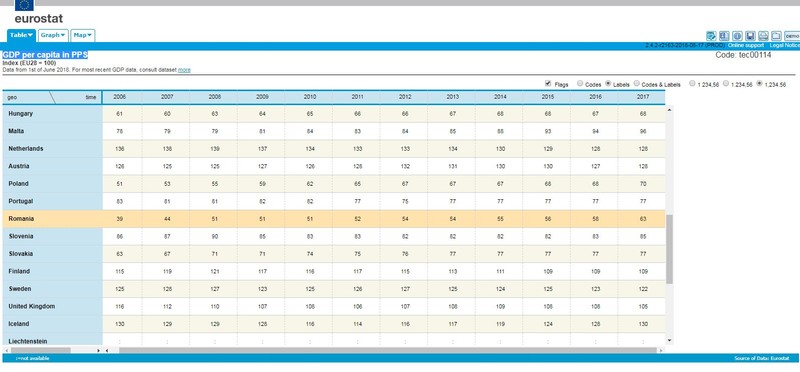Select the Iceland row label
The width and height of the screenshot is (800, 372).
(19, 324)
